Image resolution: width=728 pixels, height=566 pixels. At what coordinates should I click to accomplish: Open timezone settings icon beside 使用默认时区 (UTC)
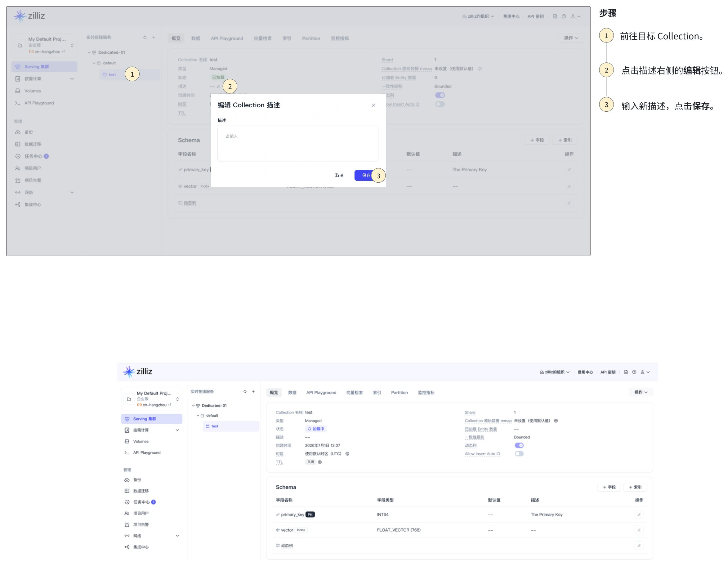click(x=347, y=454)
